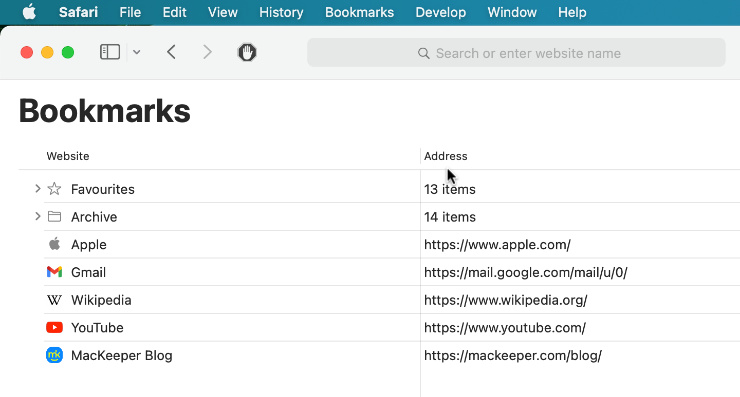Click the Wikipedia W favicon
Viewport: 740px width, 397px height.
[x=54, y=300]
